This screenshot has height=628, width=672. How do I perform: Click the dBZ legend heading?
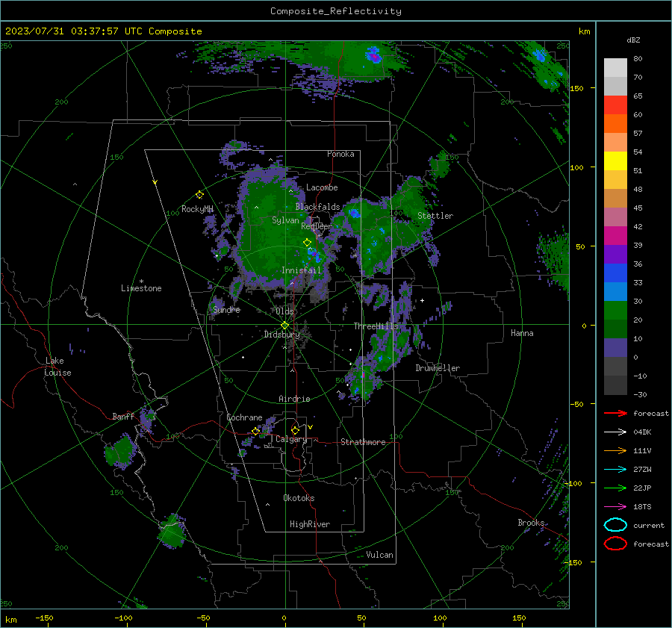pyautogui.click(x=633, y=40)
